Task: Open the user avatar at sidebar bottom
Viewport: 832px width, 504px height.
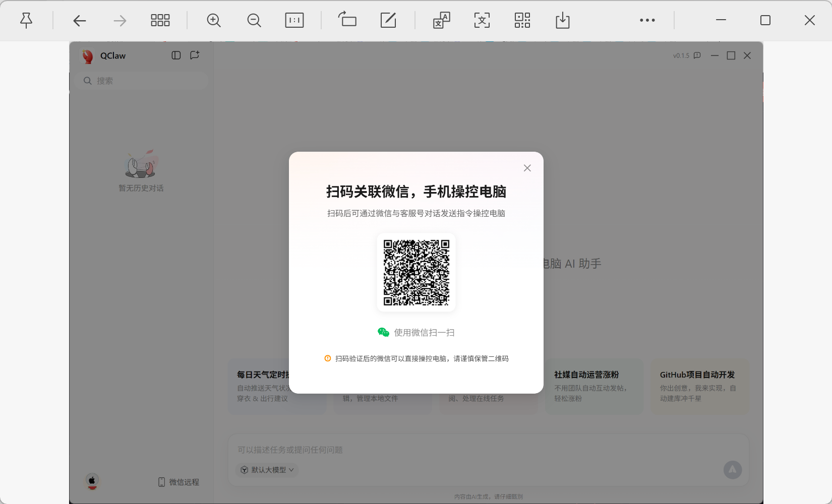Action: [92, 481]
